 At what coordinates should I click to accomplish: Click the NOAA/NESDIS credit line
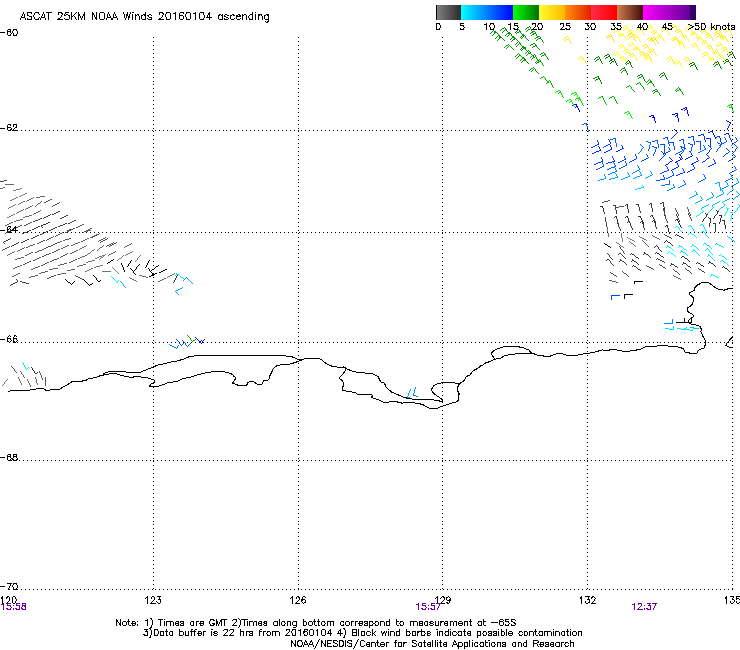click(432, 644)
